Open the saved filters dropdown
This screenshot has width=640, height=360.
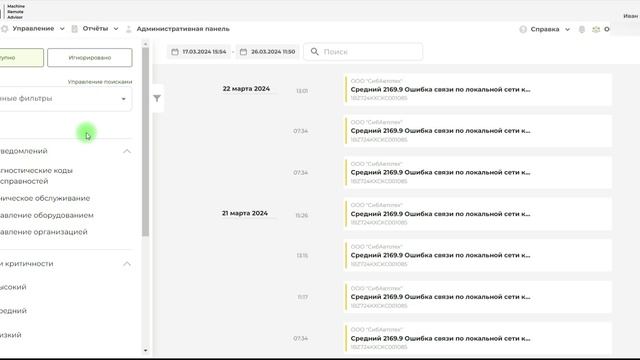tap(65, 99)
